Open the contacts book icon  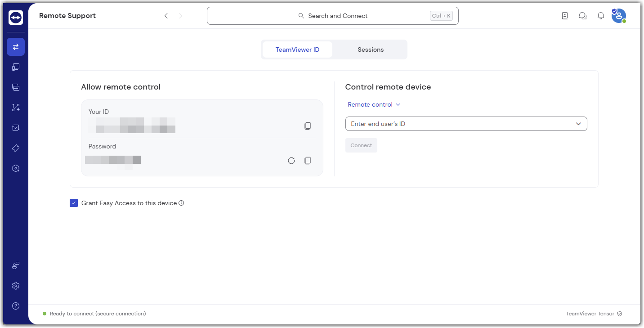click(x=565, y=16)
